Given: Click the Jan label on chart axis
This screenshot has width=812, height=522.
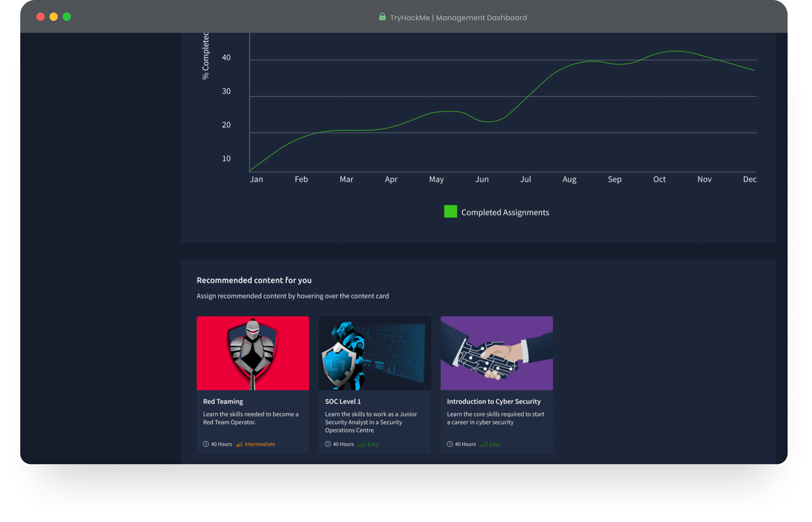Looking at the screenshot, I should (x=256, y=179).
